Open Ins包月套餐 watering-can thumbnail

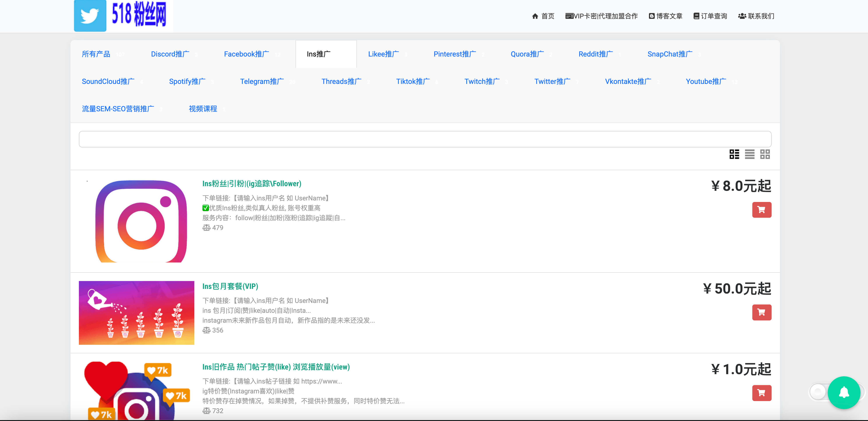(136, 313)
